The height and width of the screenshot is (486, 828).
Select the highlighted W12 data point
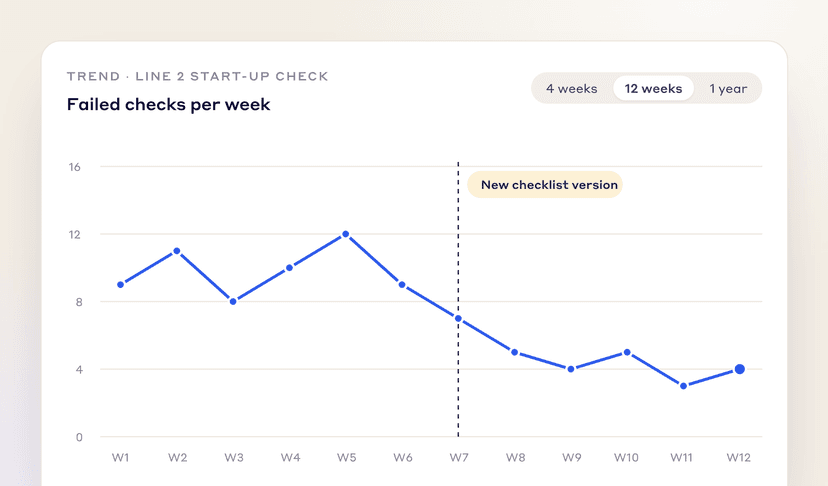(x=740, y=369)
